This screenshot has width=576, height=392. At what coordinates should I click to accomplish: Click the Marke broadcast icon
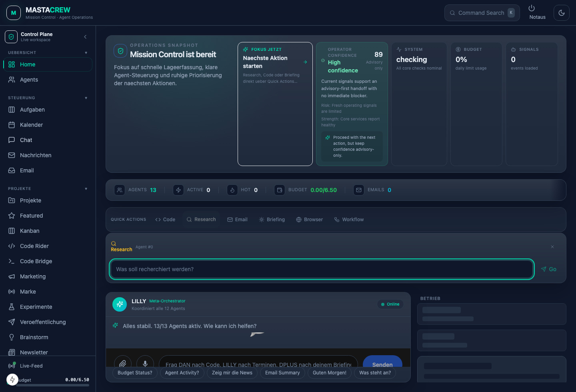pos(12,292)
